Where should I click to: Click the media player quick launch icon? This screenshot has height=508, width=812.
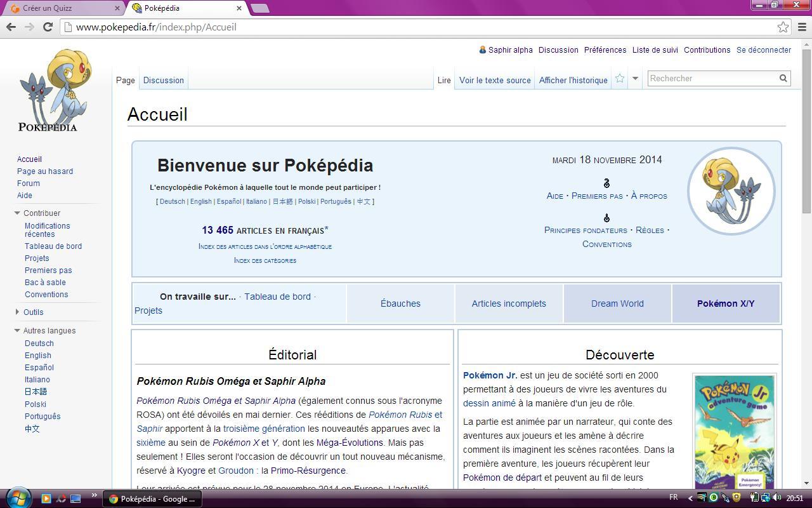point(46,498)
